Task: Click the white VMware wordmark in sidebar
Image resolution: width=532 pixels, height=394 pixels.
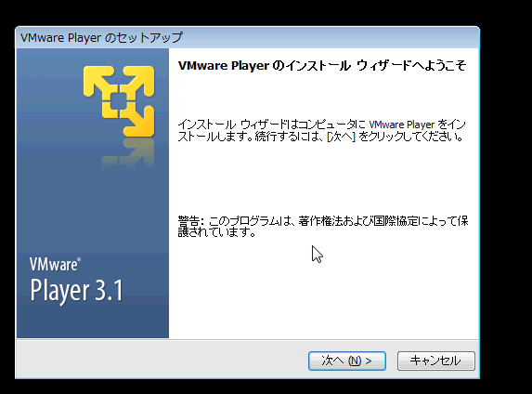Action: pos(53,265)
